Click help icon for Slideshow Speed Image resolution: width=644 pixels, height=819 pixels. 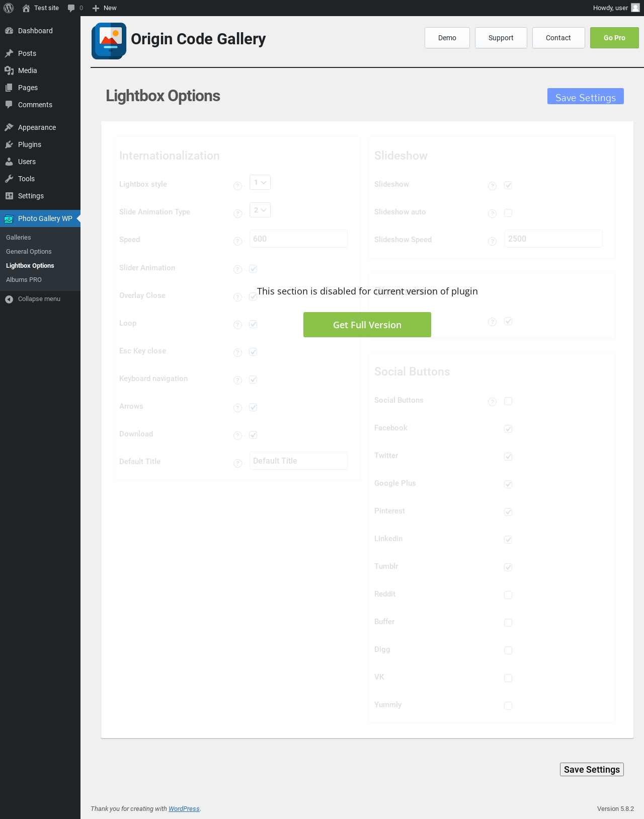tap(493, 242)
